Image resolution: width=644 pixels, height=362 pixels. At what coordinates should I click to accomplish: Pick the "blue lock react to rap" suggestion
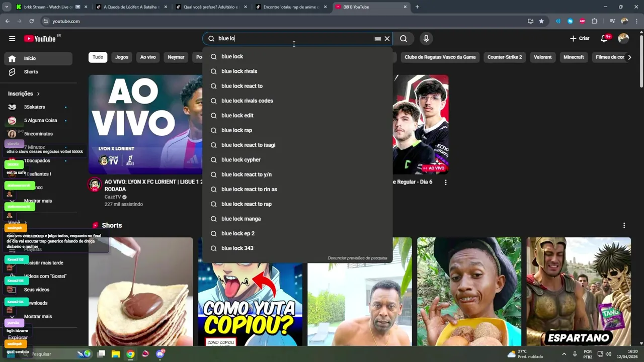tap(297, 204)
